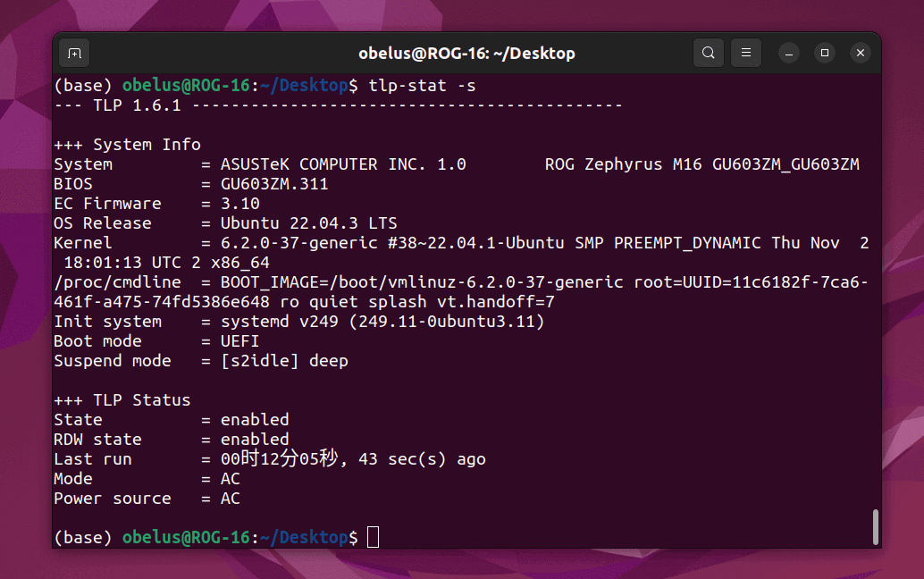This screenshot has width=924, height=579.
Task: Click the BIOS value GU603ZM.311
Action: click(x=274, y=184)
